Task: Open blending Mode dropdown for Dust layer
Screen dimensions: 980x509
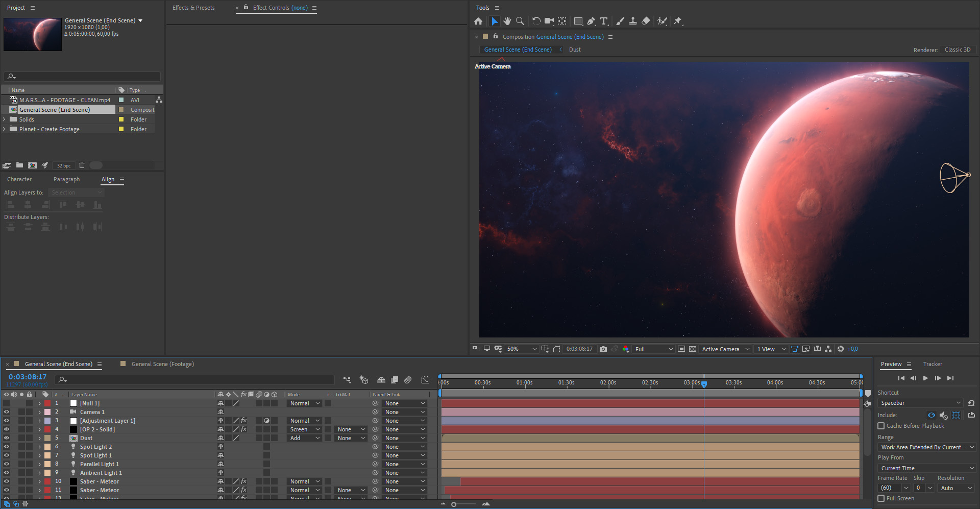Action: click(x=305, y=438)
